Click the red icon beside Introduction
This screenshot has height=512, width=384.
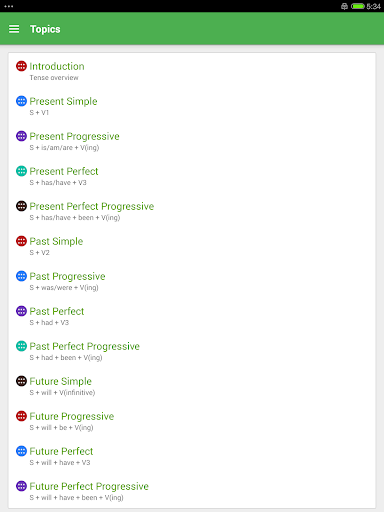point(21,66)
